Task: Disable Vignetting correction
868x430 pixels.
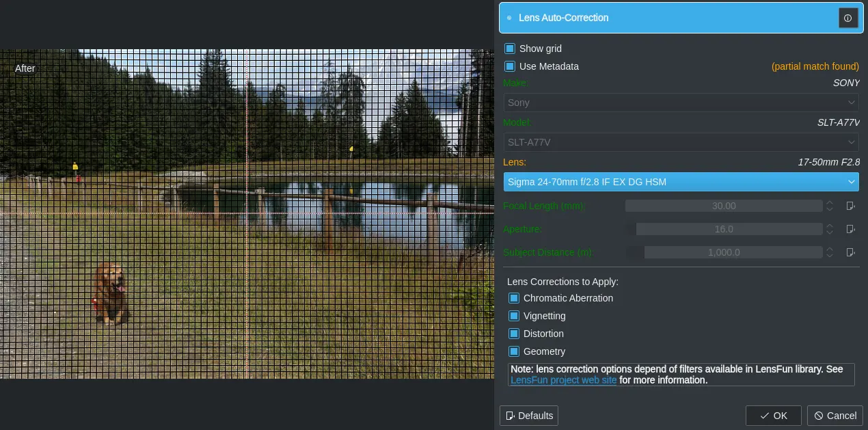Action: pos(514,316)
